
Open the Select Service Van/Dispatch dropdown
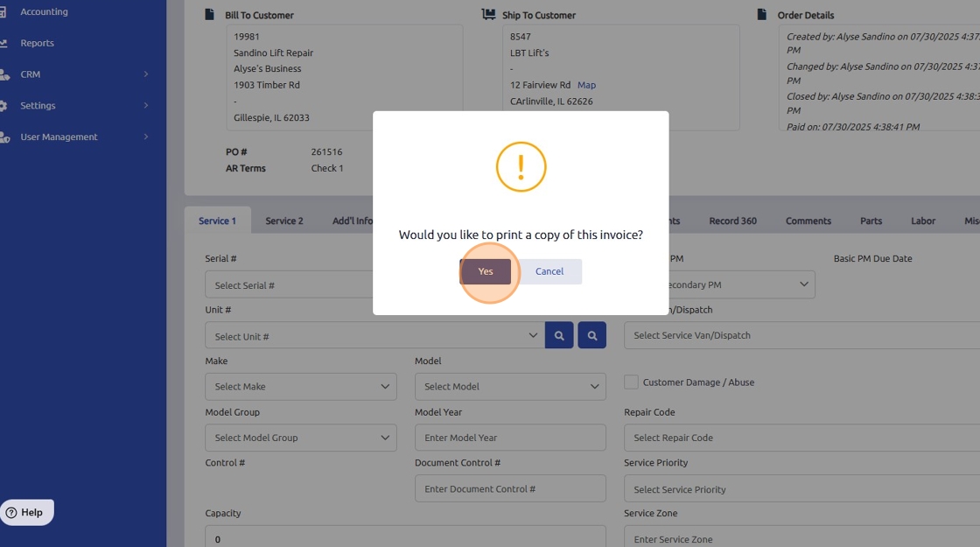801,336
